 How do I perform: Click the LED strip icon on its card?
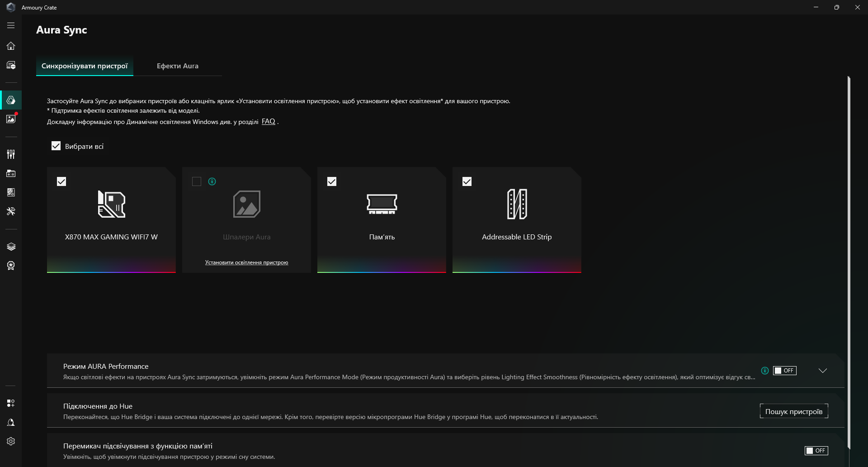pos(517,204)
